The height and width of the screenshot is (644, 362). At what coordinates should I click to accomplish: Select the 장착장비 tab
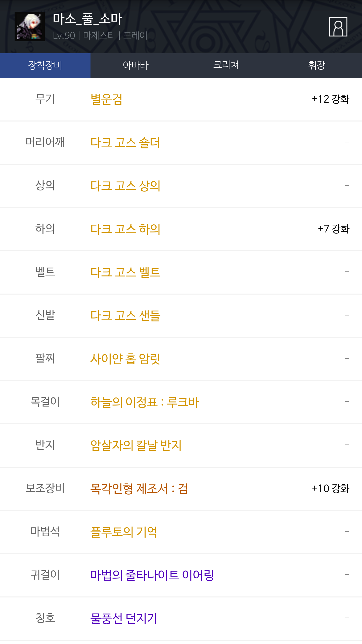click(45, 65)
